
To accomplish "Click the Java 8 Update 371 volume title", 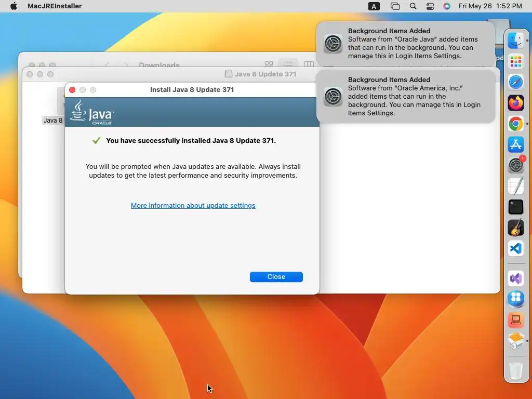I will tap(265, 74).
